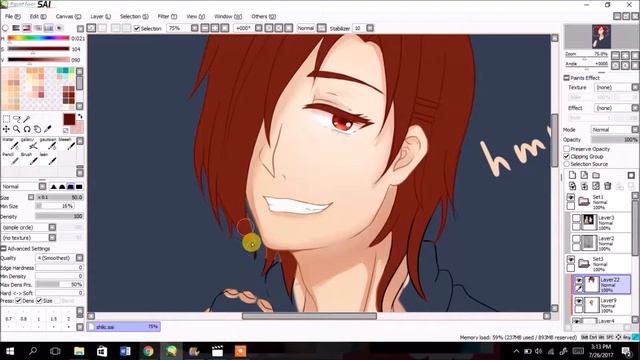Select the rectangular selection tool
The width and height of the screenshot is (640, 360).
click(x=7, y=119)
